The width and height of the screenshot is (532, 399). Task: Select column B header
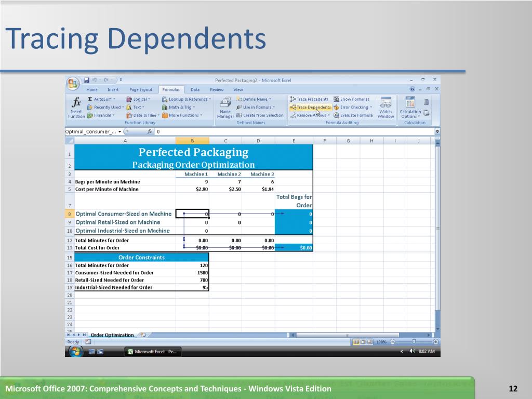tap(192, 140)
